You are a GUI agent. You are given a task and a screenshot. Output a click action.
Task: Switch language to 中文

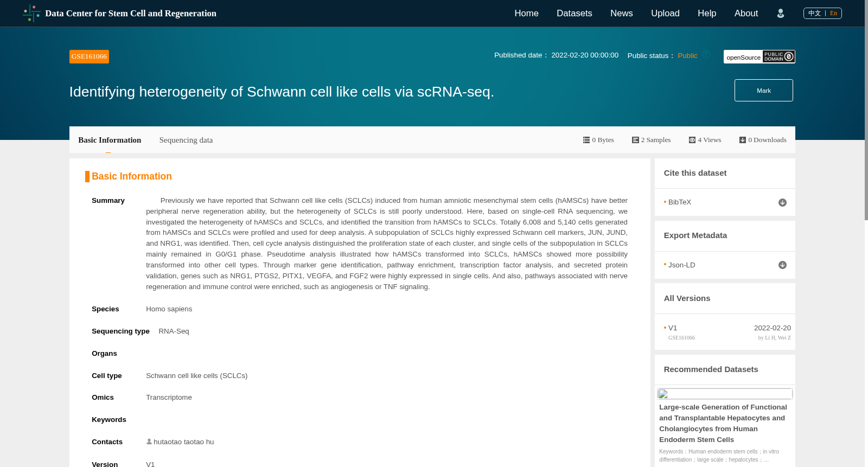[814, 13]
